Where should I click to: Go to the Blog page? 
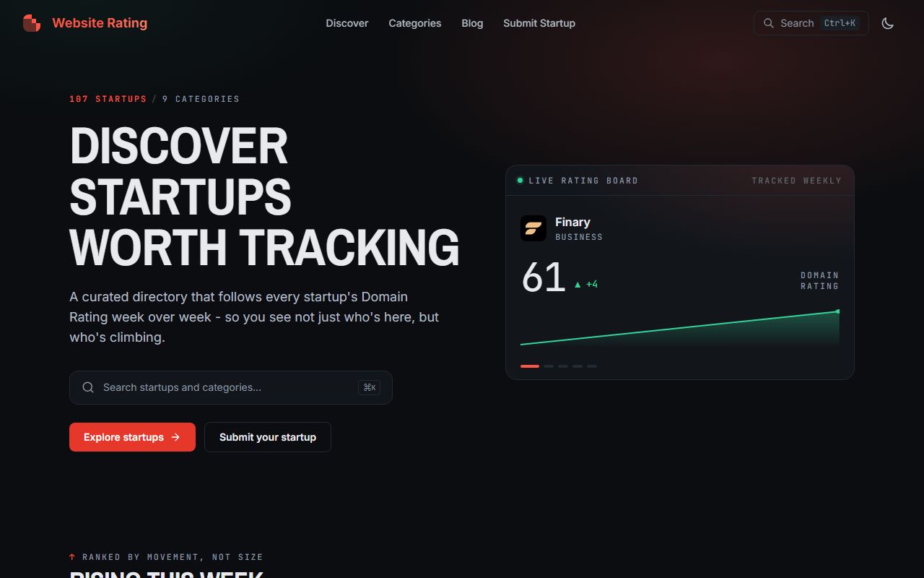tap(472, 23)
